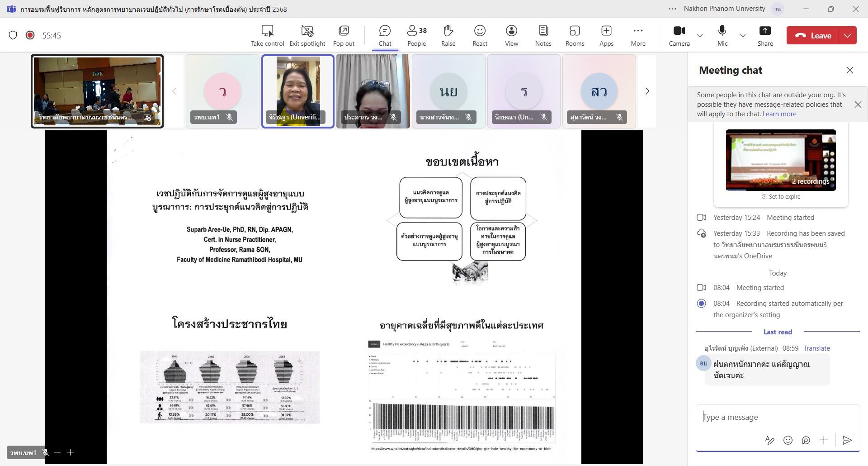Viewport: 868px width, 466px height.
Task: Exit spotlight mode
Action: pyautogui.click(x=307, y=35)
